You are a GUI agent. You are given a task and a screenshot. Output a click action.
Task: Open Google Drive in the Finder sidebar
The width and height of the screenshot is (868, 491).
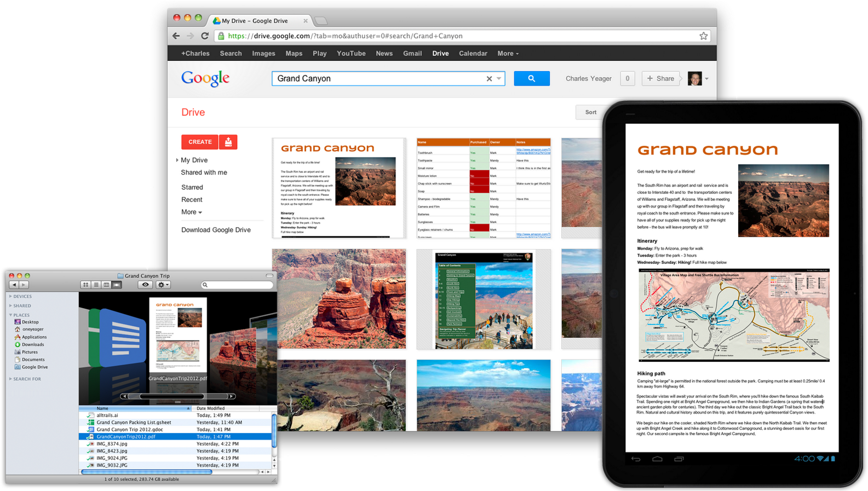(x=31, y=367)
